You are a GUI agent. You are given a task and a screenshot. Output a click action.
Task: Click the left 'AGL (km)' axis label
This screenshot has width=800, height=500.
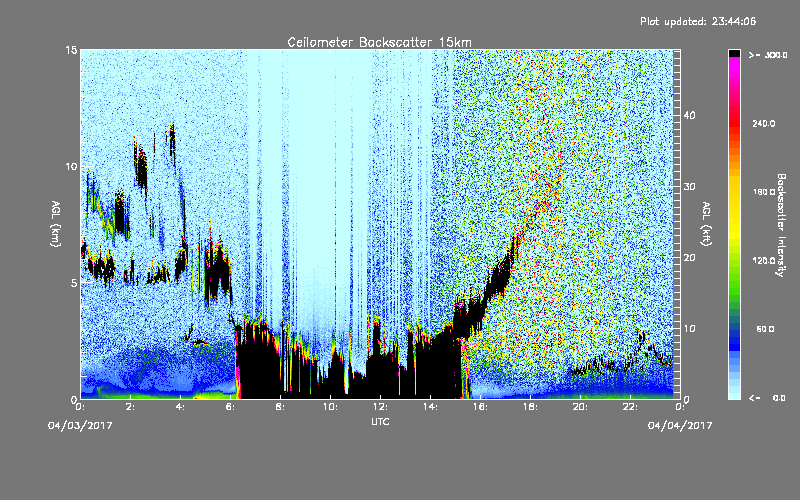coord(56,224)
